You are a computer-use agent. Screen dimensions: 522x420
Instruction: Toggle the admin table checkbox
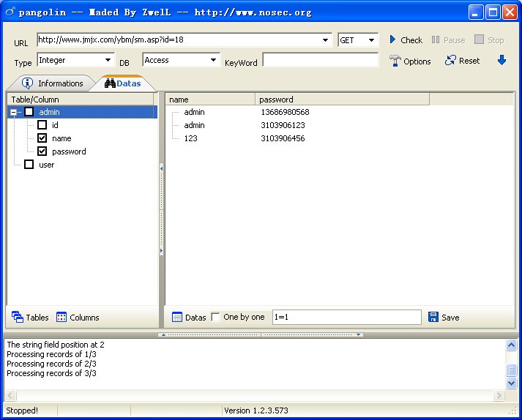[x=29, y=112]
